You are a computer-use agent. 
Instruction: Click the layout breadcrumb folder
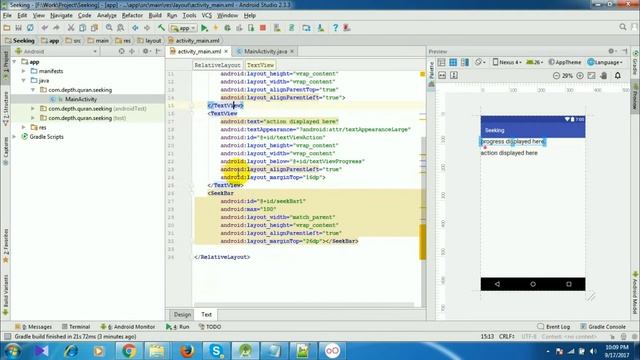coord(149,40)
